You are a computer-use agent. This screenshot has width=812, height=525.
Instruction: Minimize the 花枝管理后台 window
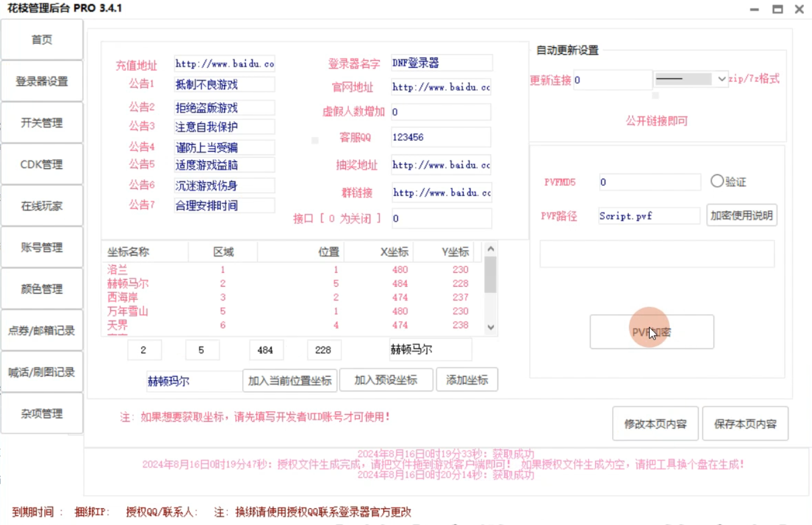(754, 9)
